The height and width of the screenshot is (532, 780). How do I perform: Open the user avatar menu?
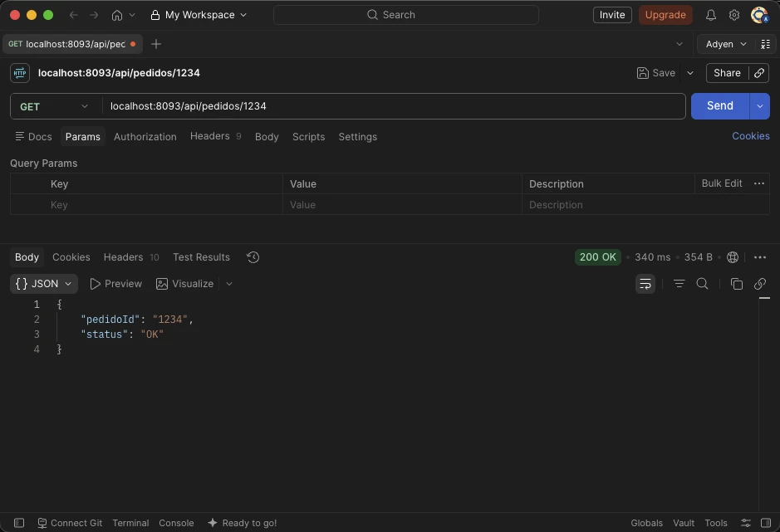(x=759, y=15)
